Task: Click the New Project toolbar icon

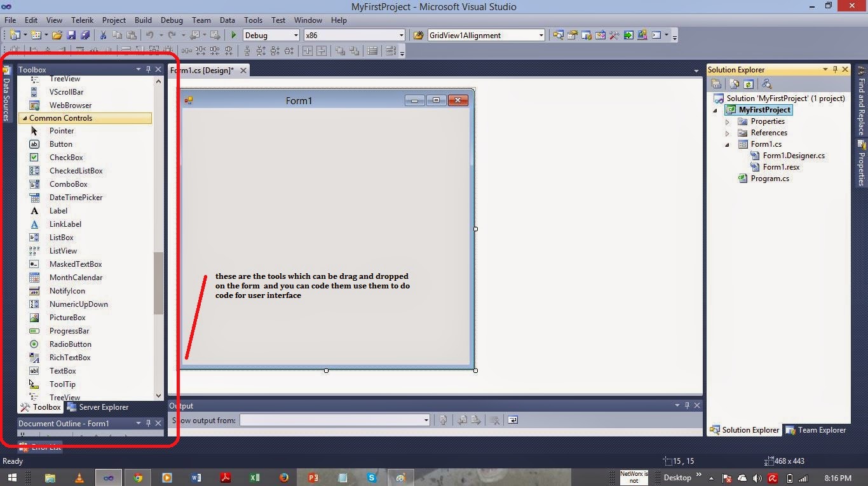Action: pos(15,36)
